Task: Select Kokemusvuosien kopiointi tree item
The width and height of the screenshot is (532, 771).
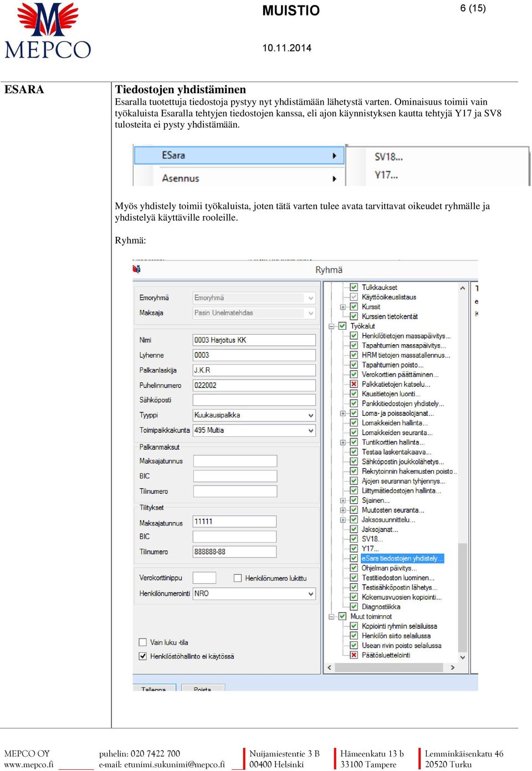Action: (402, 597)
